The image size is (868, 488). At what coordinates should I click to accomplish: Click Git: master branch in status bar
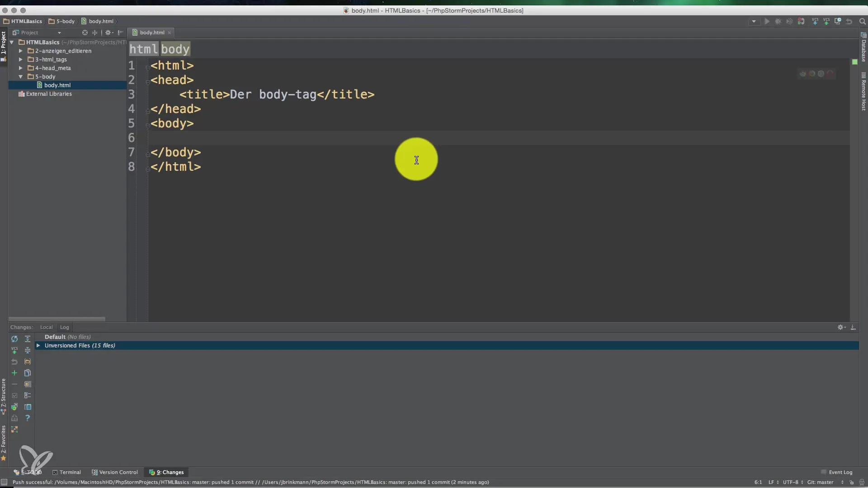coord(820,483)
